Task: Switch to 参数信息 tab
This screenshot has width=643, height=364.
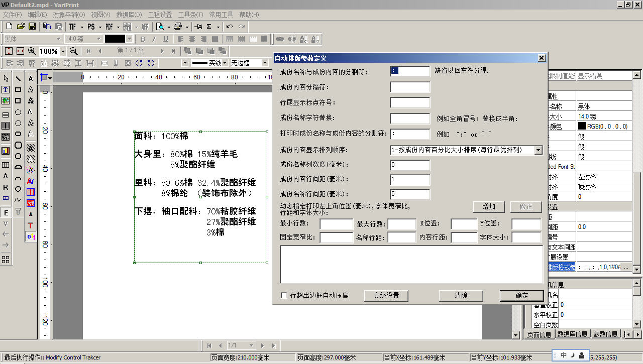Action: click(x=605, y=334)
